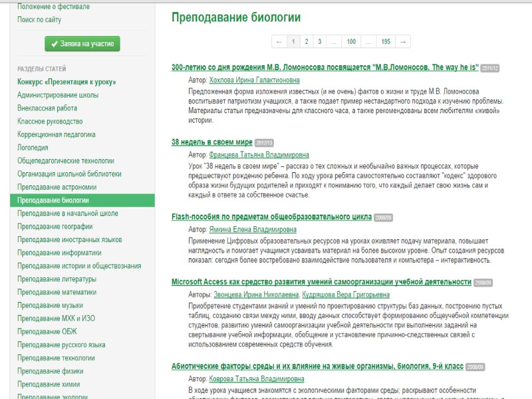Open 'Преподавание МХК и ИЗО' section

(57, 319)
